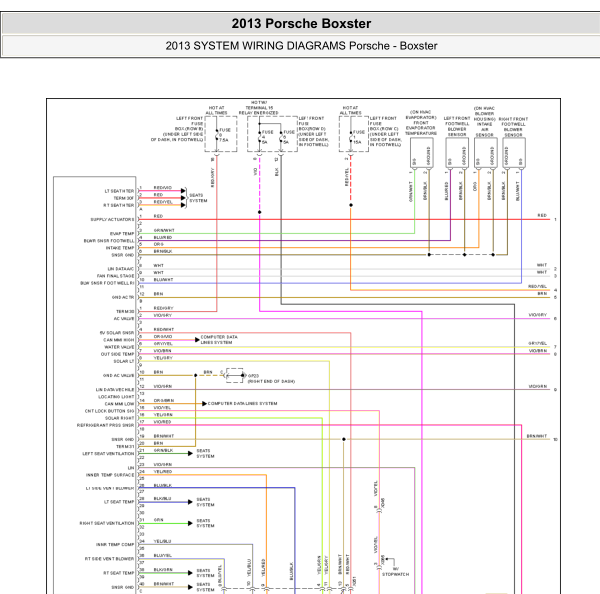600x594 pixels.
Task: Click the "CAN MMI HIGH" pin label
Action: click(x=119, y=340)
